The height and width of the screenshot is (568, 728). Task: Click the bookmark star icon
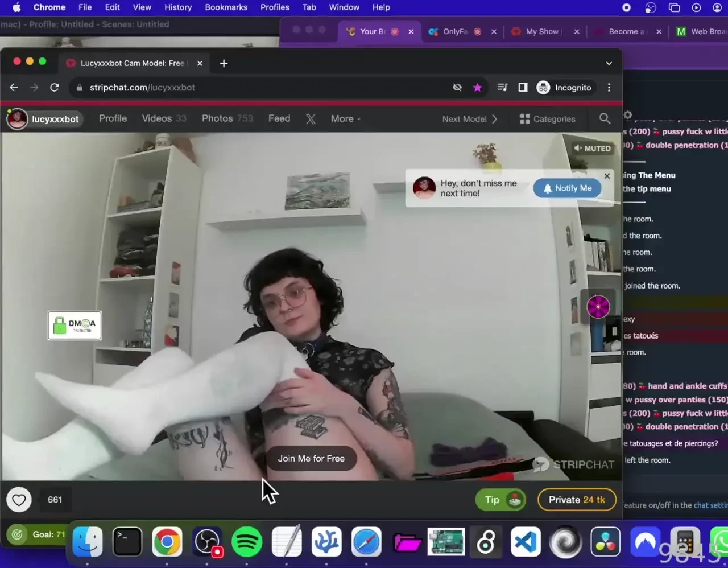[477, 87]
